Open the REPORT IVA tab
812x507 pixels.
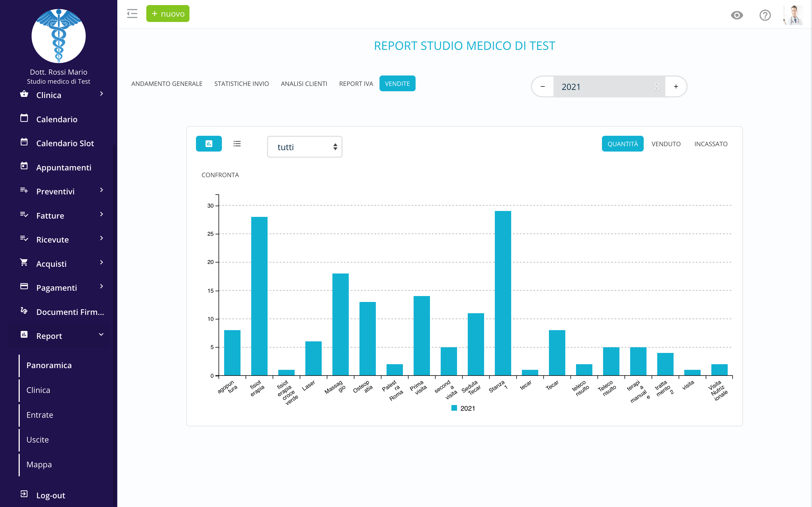(356, 83)
